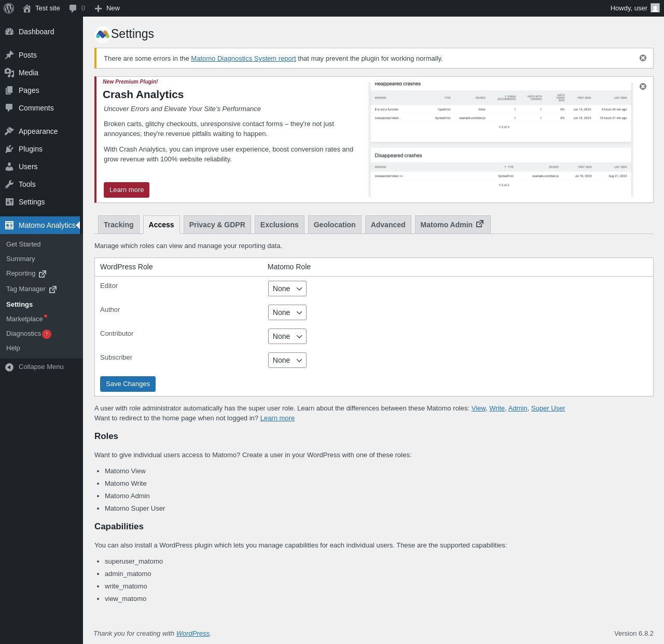Click the user avatar icon next to Howdy
The height and width of the screenshot is (644, 664).
pos(655,8)
